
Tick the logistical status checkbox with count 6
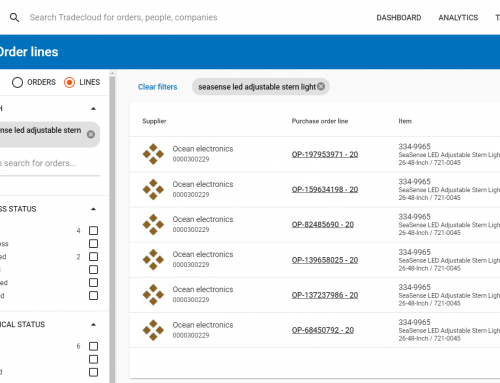[x=93, y=346]
